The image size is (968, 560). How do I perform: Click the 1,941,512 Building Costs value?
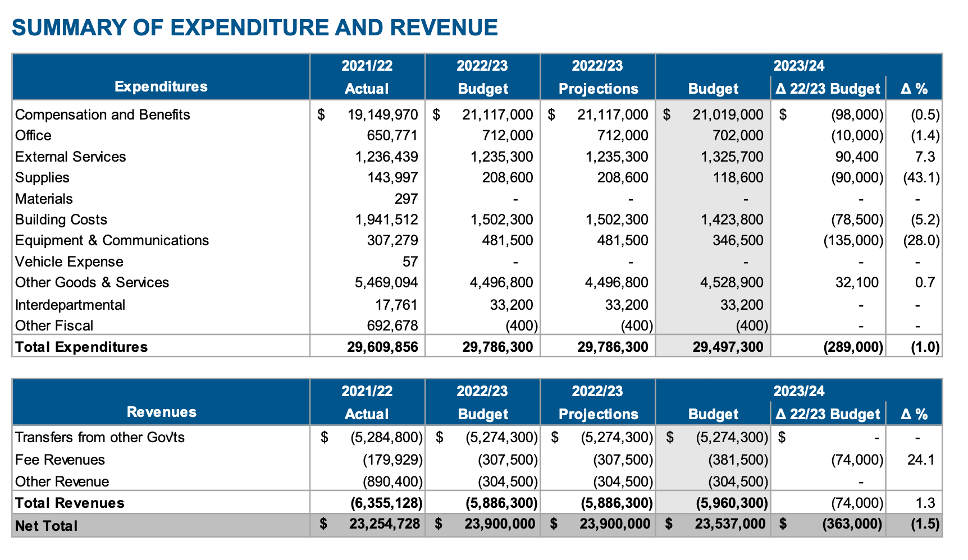(387, 219)
